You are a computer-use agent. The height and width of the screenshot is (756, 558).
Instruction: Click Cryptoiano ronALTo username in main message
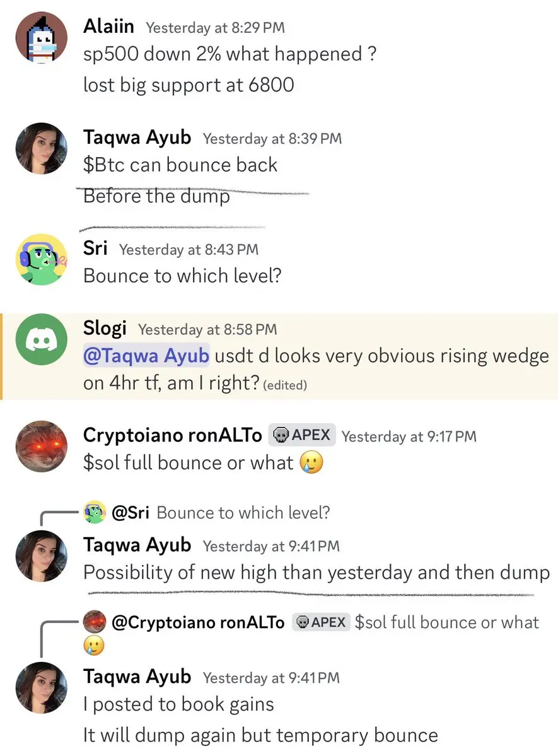coord(172,435)
